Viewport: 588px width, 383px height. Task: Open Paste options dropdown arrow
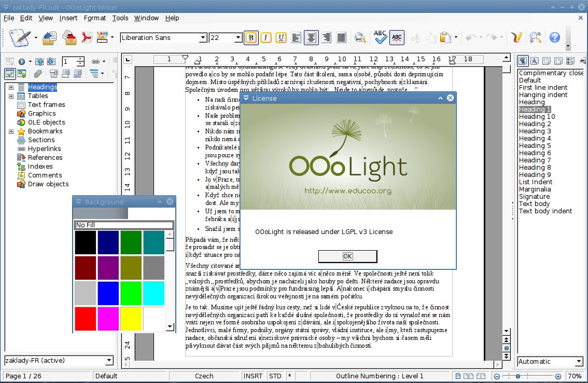(x=456, y=37)
